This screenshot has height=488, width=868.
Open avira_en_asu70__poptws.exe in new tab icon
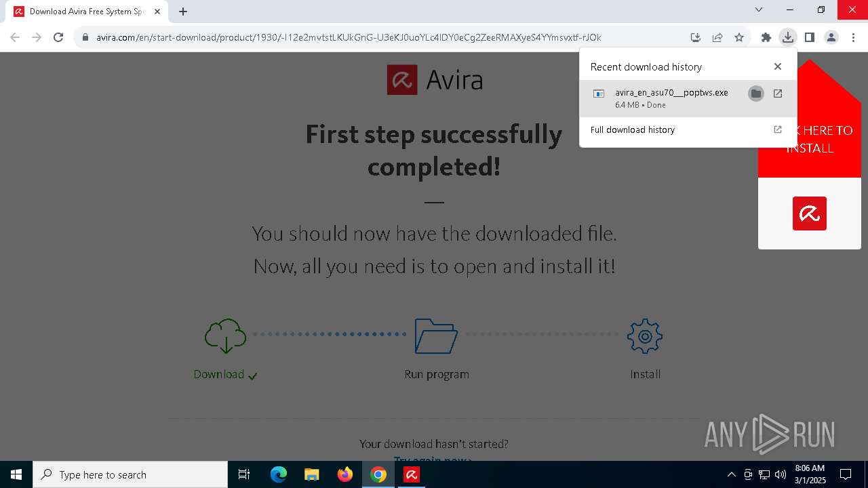point(778,94)
